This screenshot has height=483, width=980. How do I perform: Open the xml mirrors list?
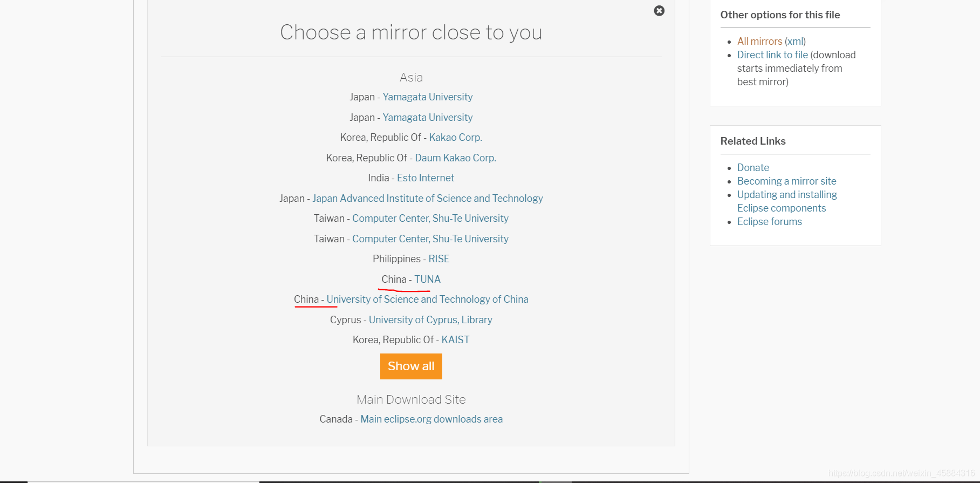(795, 42)
